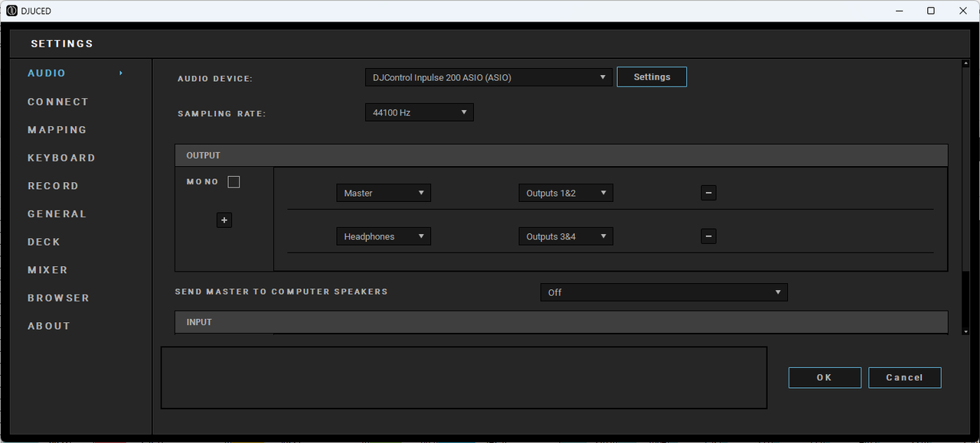Open the Connect settings section
The image size is (980, 443).
pyautogui.click(x=58, y=102)
